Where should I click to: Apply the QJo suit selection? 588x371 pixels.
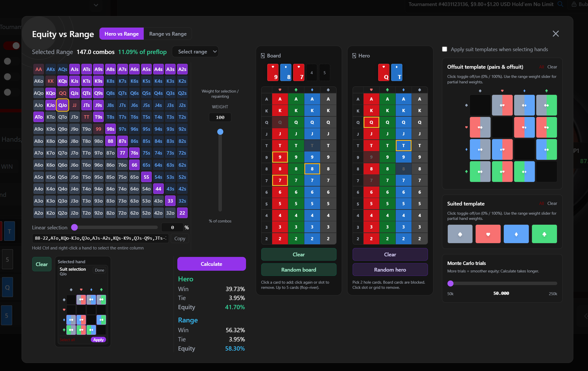[98, 340]
